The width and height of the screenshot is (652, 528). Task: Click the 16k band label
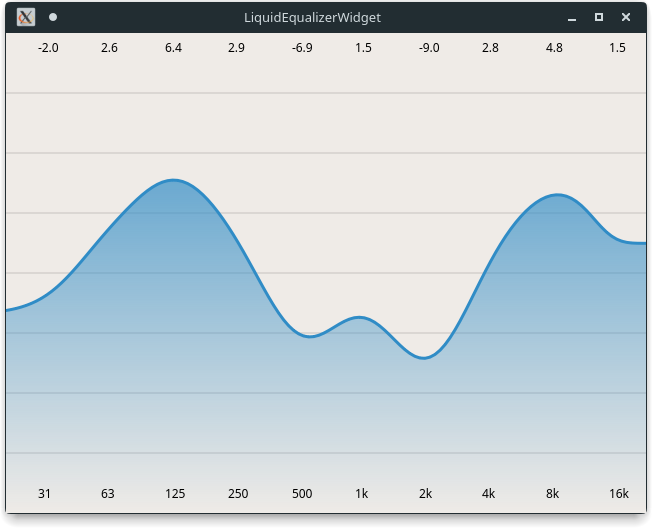(619, 493)
